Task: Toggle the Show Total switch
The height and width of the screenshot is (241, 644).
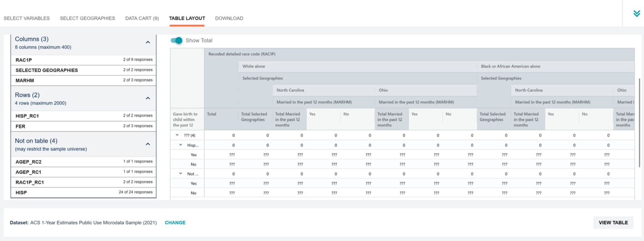Action: (x=177, y=40)
